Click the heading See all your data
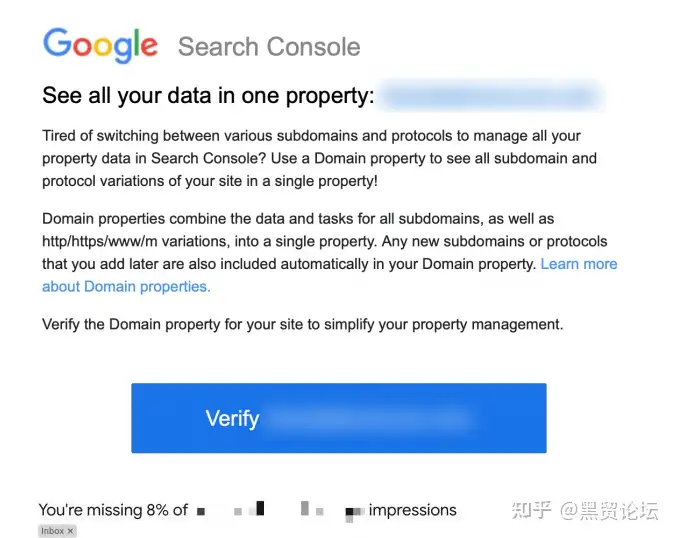The image size is (675, 538). pos(208,96)
